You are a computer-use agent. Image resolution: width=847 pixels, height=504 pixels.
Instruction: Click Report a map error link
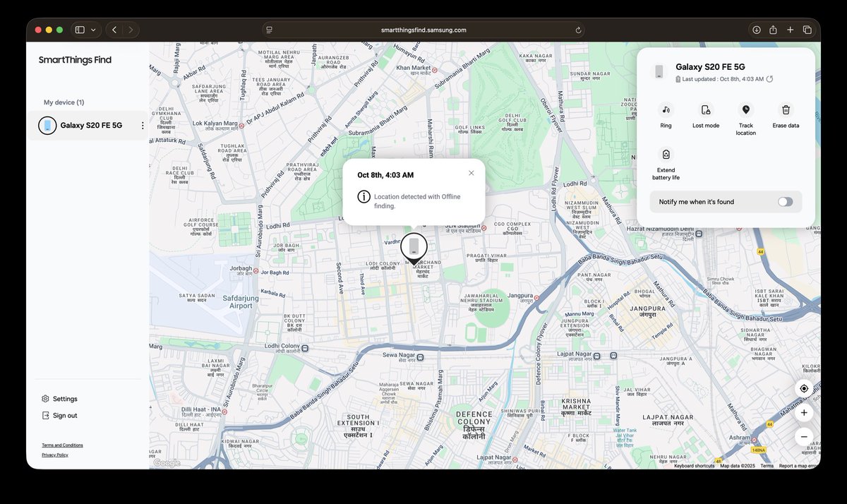pyautogui.click(x=798, y=466)
